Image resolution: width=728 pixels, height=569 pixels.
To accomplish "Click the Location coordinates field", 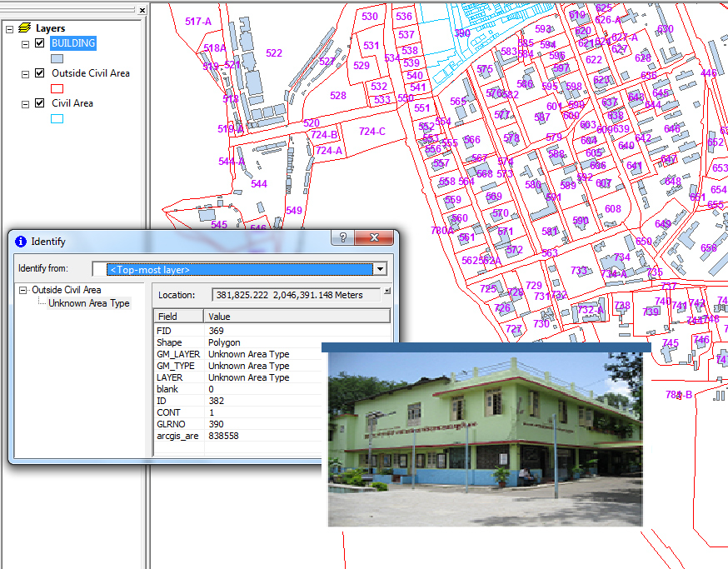I will pyautogui.click(x=296, y=295).
